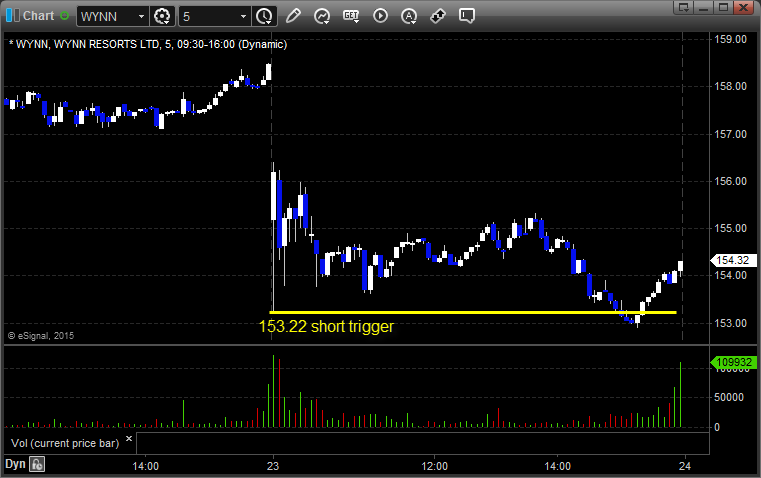Click the green connection status circle
761x478 pixels.
[x=64, y=16]
